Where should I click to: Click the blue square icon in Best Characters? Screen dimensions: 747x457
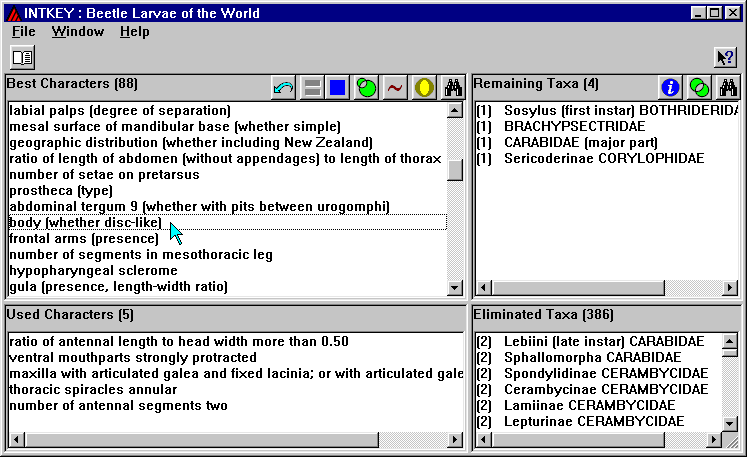[x=337, y=88]
